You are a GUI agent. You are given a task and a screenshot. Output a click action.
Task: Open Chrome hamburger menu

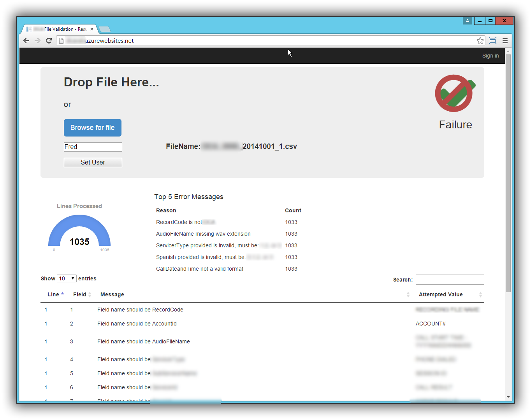(x=505, y=41)
